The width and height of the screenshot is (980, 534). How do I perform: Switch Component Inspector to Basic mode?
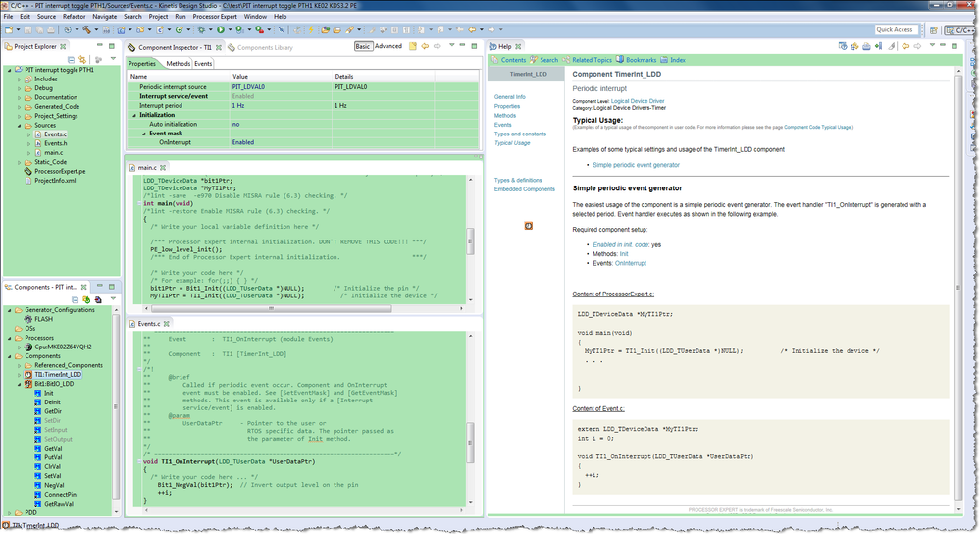pos(363,46)
